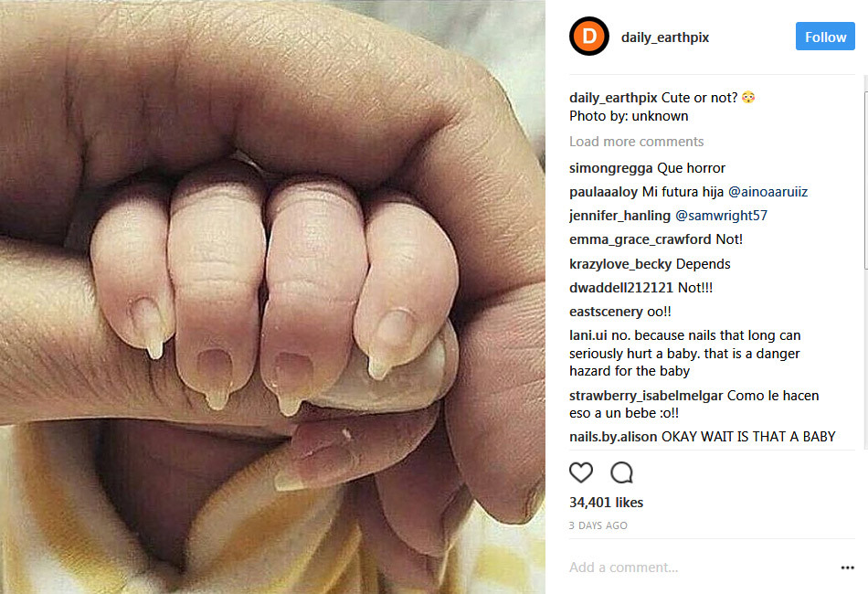The image size is (868, 594).
Task: Open daily_earthpix profile from header username
Action: tap(665, 37)
